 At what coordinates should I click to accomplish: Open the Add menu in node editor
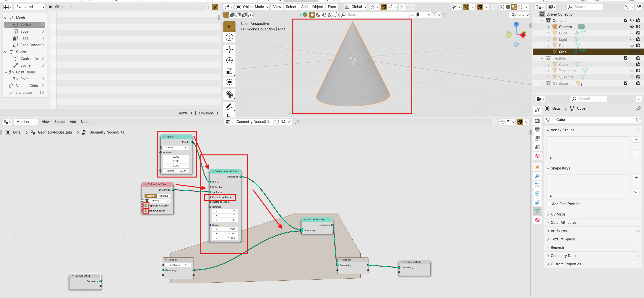click(73, 122)
